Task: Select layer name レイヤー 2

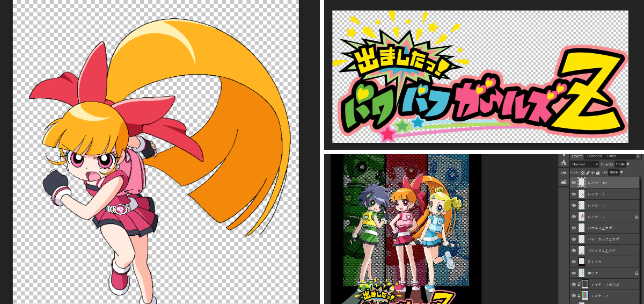Action: coord(596,217)
